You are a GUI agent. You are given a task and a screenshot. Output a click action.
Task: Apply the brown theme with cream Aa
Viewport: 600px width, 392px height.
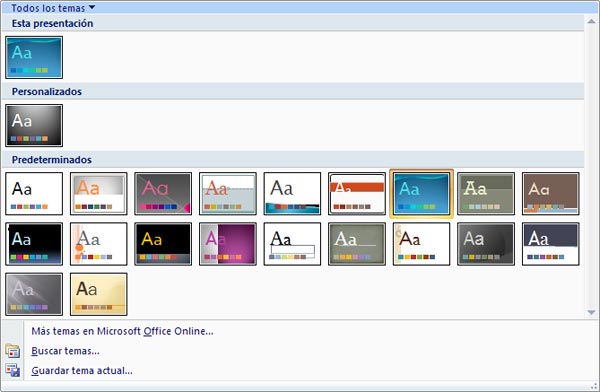click(551, 194)
